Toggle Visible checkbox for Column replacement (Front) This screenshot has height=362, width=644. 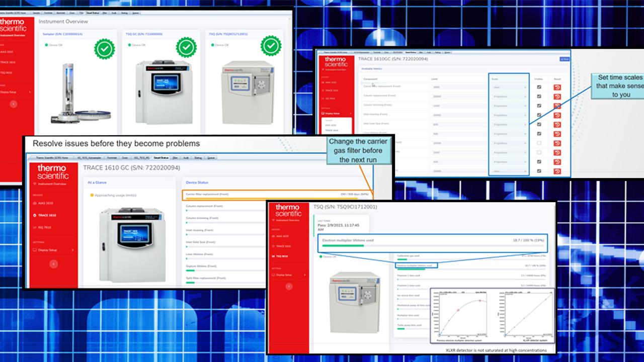coord(539,97)
